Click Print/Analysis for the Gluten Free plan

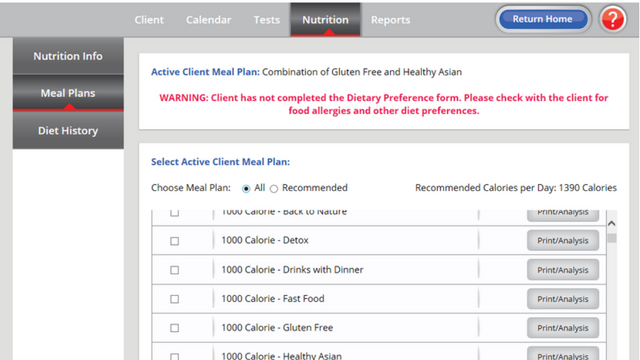[563, 328]
